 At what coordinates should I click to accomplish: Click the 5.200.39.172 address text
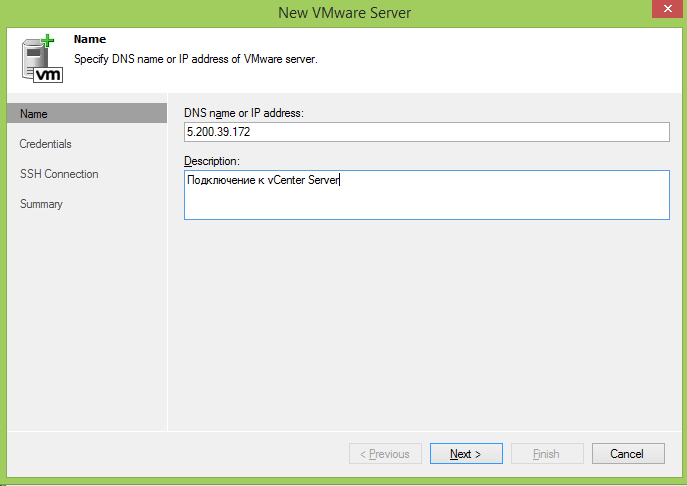218,132
